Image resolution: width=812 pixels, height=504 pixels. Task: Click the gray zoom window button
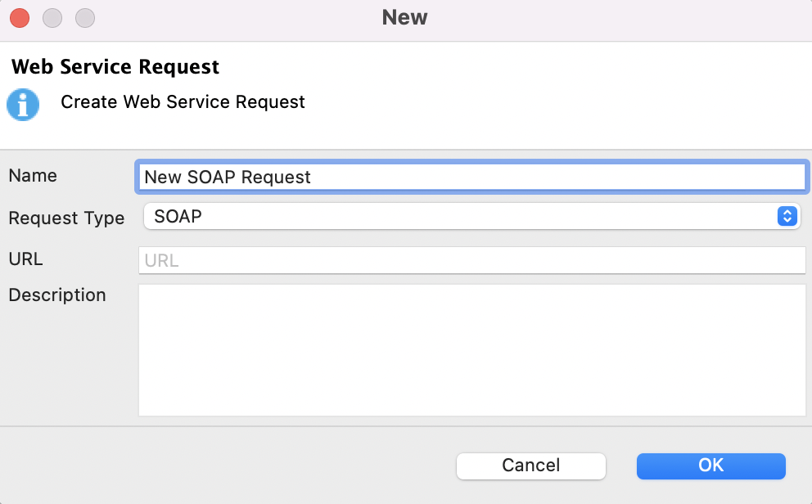[84, 17]
